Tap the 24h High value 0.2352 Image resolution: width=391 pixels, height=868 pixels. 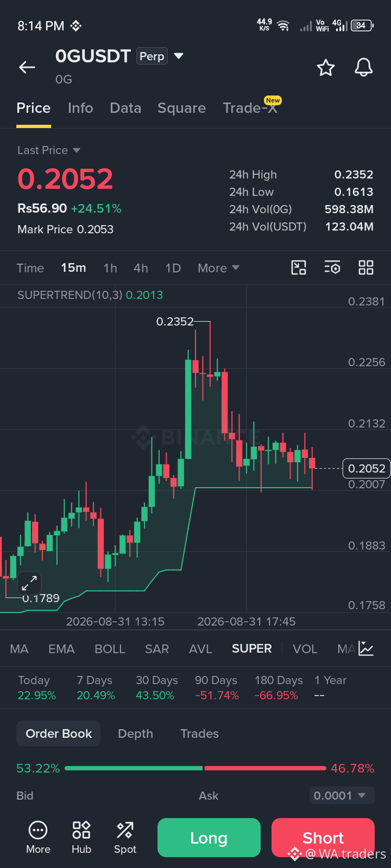point(354,175)
